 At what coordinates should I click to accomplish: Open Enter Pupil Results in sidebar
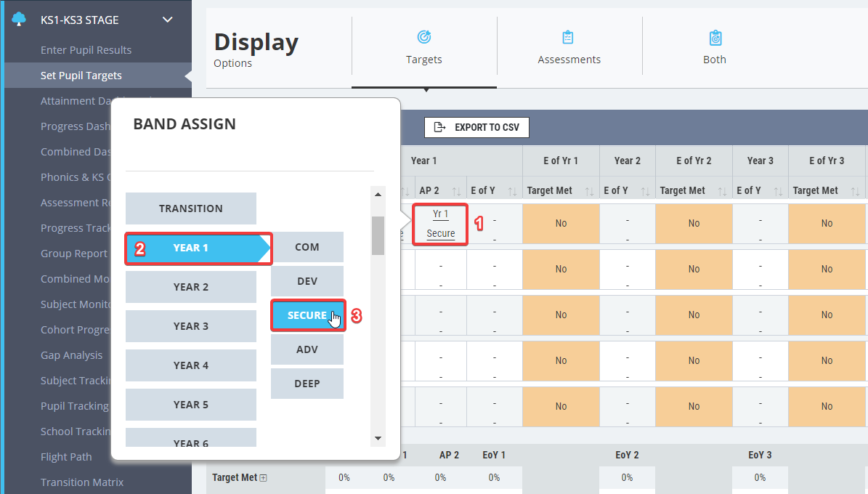coord(86,50)
